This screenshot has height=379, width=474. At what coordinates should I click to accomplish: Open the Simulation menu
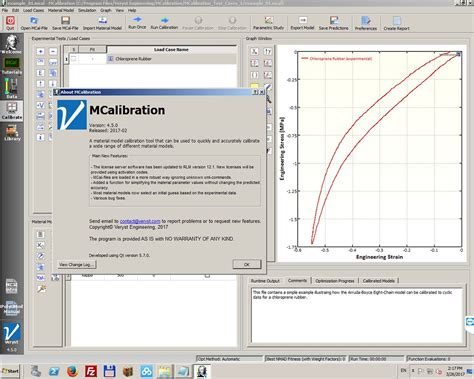pos(87,10)
